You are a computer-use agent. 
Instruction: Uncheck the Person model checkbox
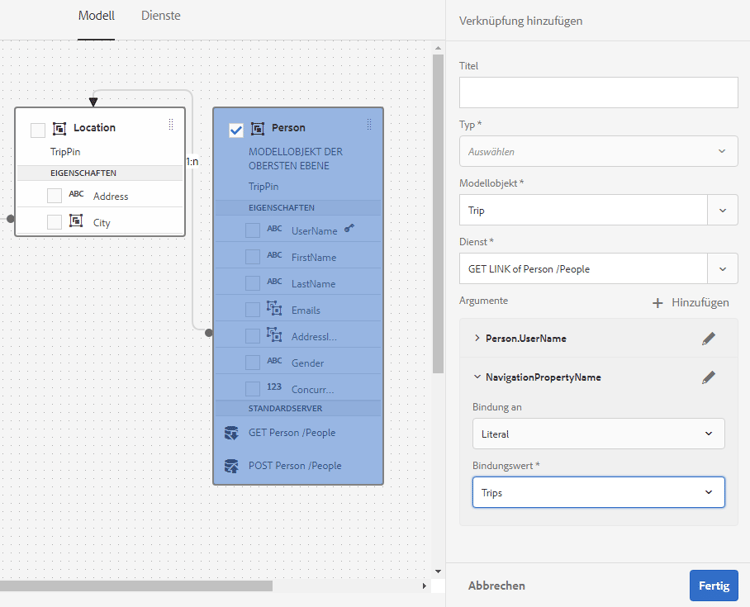[236, 130]
